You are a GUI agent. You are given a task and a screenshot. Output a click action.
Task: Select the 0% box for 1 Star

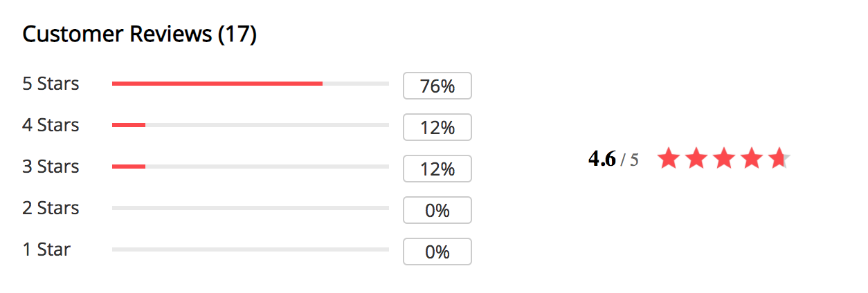click(437, 252)
